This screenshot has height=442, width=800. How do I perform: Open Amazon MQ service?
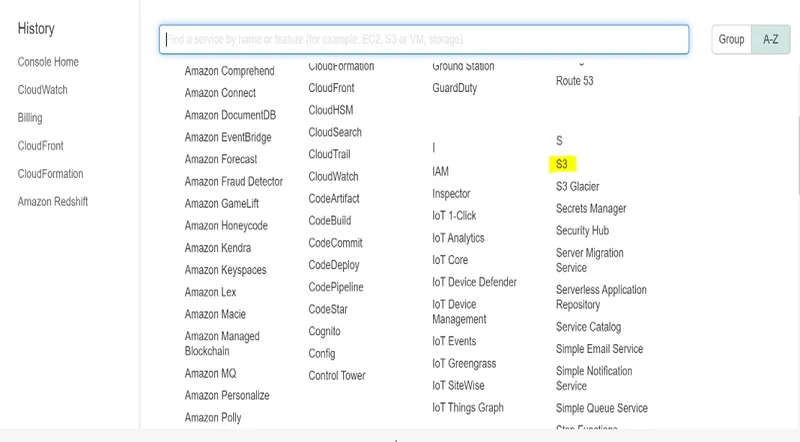click(x=210, y=374)
